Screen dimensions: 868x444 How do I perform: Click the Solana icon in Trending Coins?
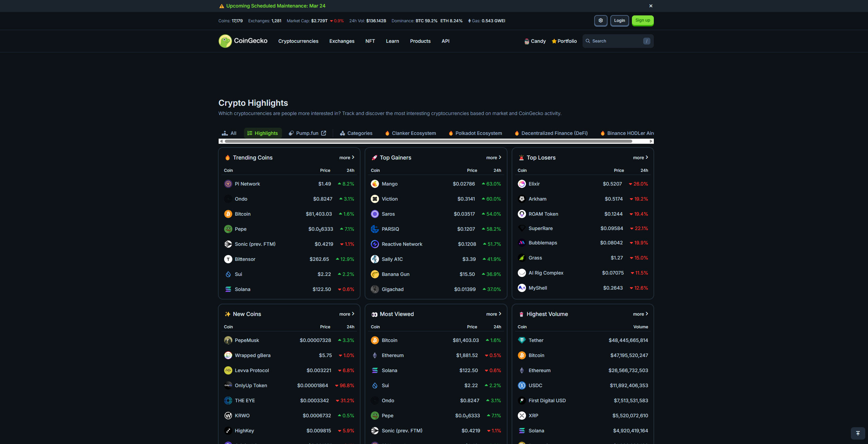click(x=228, y=289)
